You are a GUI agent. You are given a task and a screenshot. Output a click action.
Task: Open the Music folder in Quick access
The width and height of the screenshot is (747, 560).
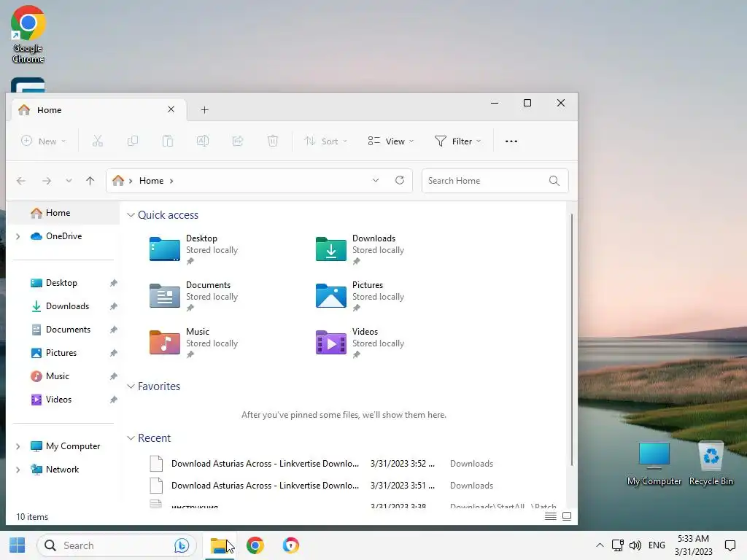pos(193,343)
